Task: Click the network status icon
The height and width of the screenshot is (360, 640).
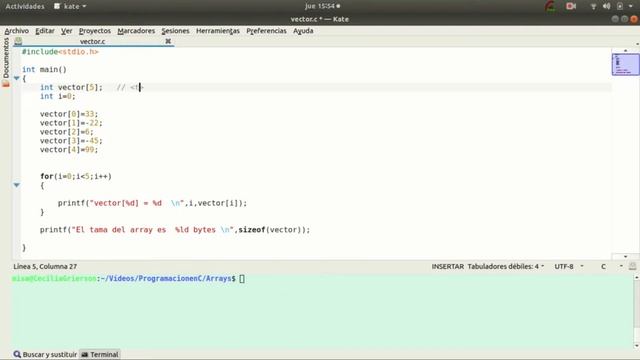Action: [x=593, y=6]
